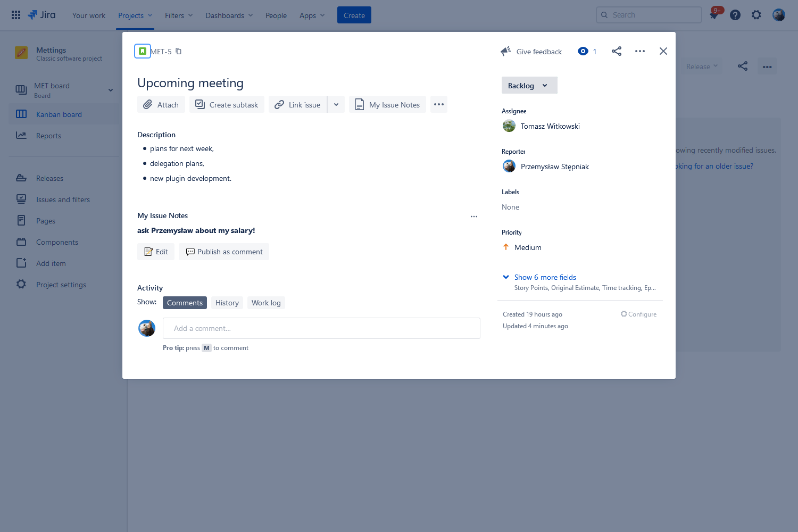
Task: Open Issues and filters in sidebar
Action: coord(63,199)
